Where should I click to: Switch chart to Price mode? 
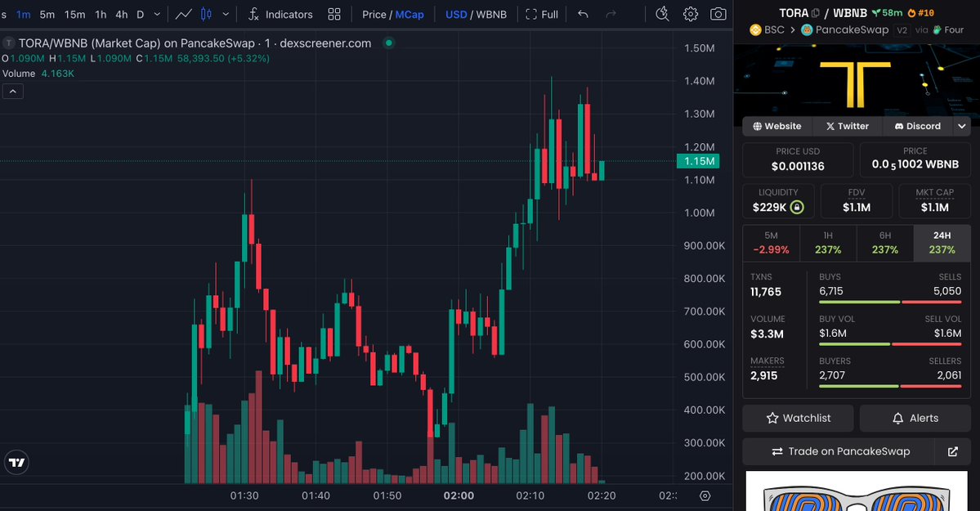[374, 14]
